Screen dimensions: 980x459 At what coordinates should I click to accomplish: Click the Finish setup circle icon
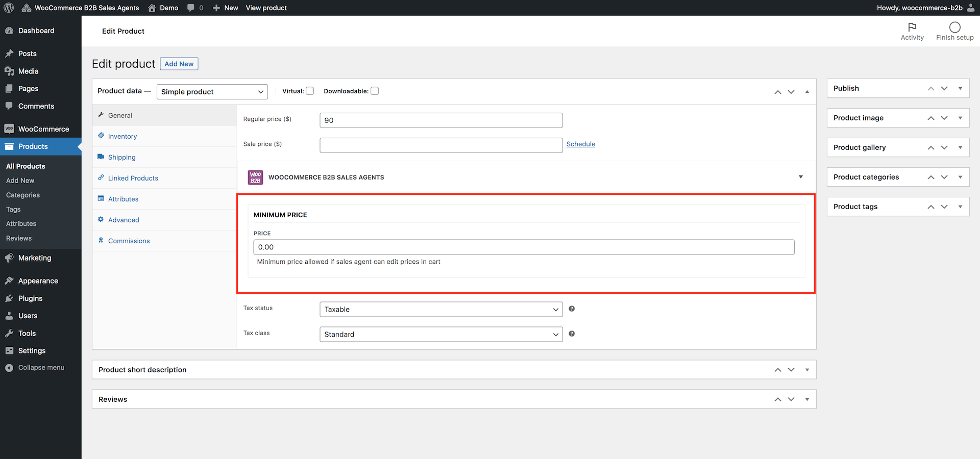(954, 27)
